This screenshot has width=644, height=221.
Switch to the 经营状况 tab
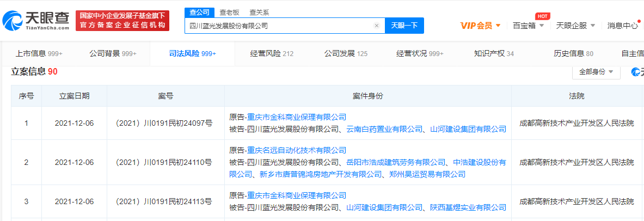[420, 53]
